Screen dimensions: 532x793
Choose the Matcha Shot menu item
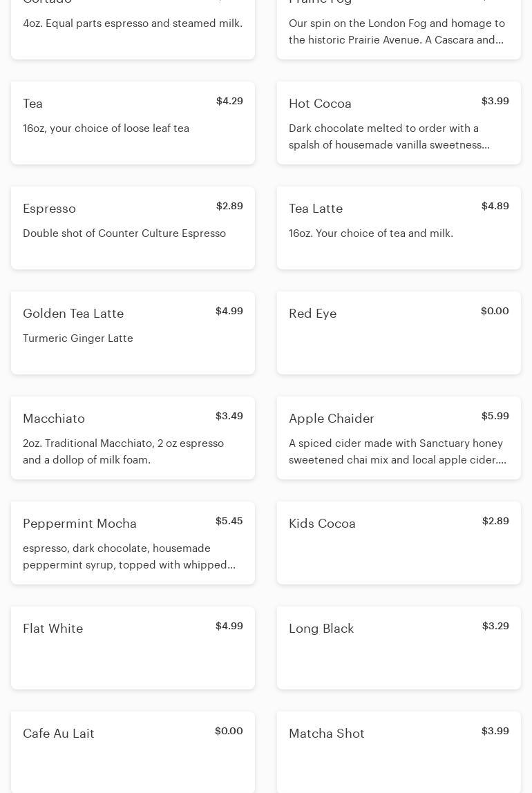(399, 752)
